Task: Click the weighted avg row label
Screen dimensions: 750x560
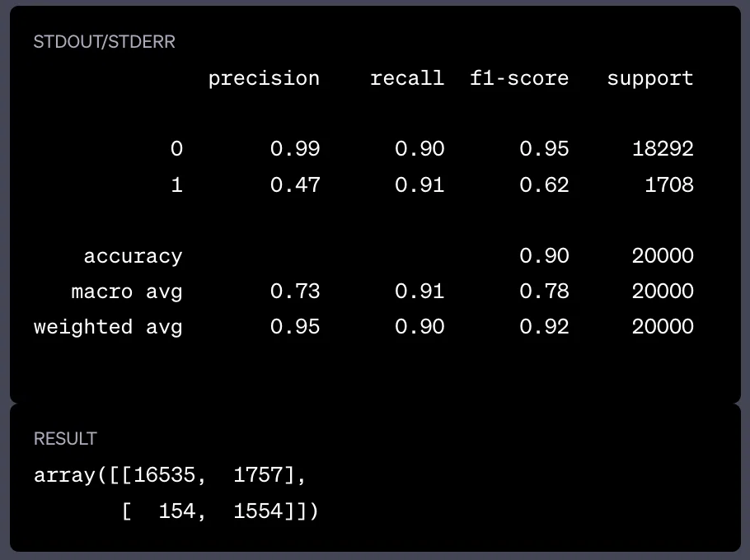Action: (x=108, y=327)
